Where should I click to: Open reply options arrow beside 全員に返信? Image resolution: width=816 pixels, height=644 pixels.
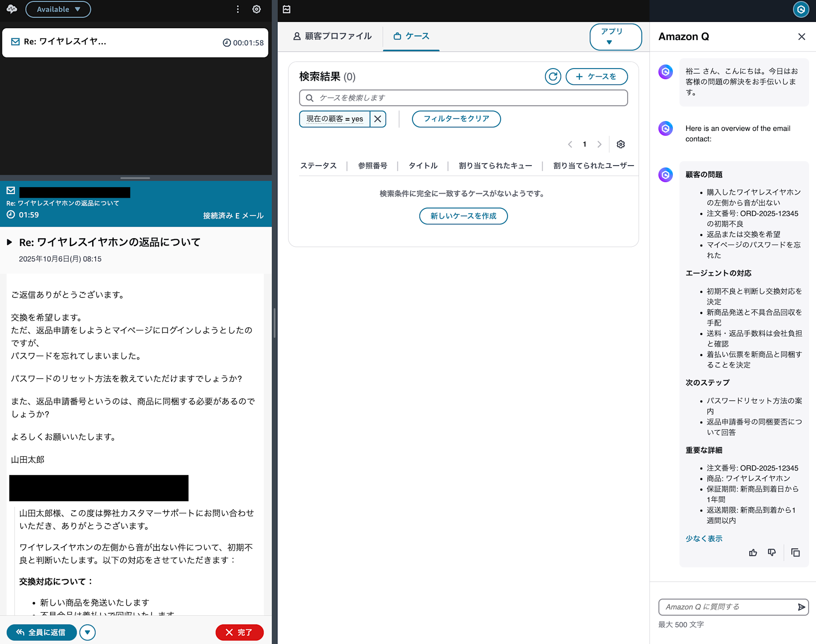click(x=87, y=632)
